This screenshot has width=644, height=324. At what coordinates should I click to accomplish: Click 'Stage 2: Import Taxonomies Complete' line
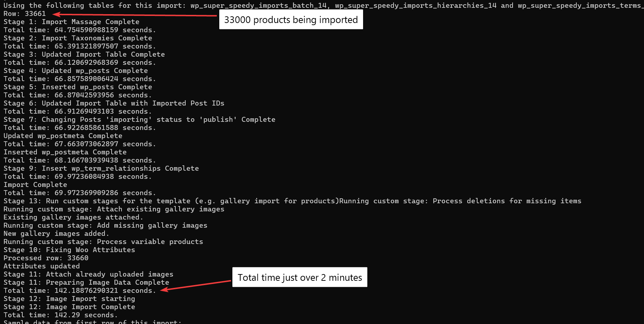78,38
